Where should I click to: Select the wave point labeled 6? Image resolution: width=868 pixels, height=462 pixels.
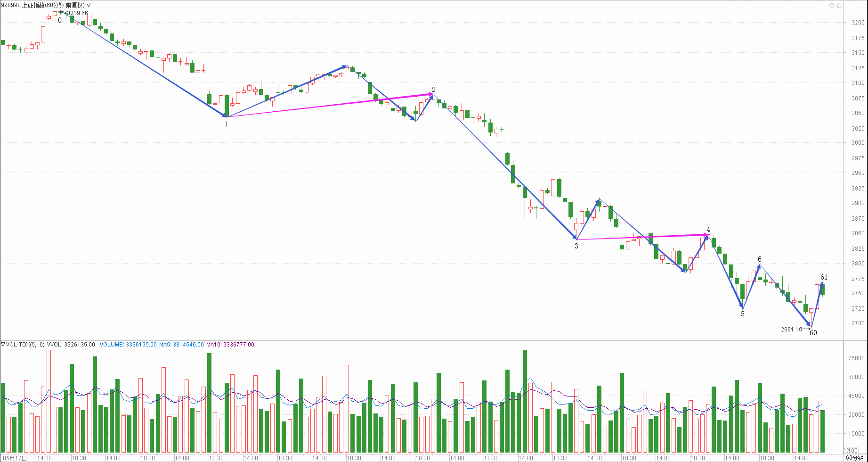pyautogui.click(x=760, y=259)
